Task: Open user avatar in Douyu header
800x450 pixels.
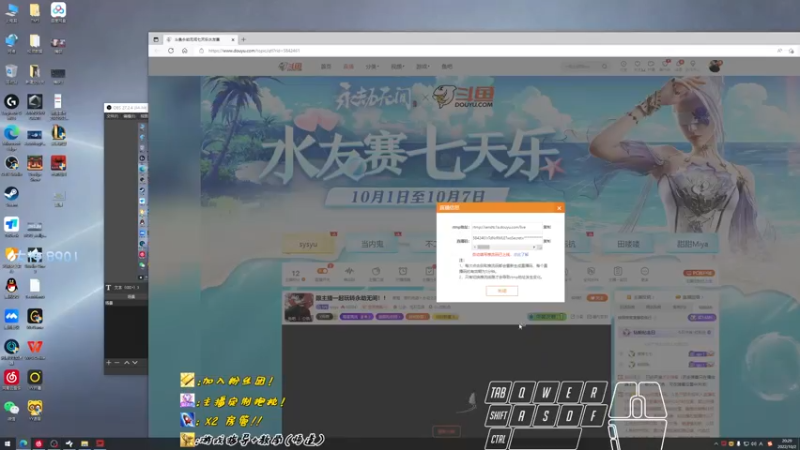Action: coord(715,66)
